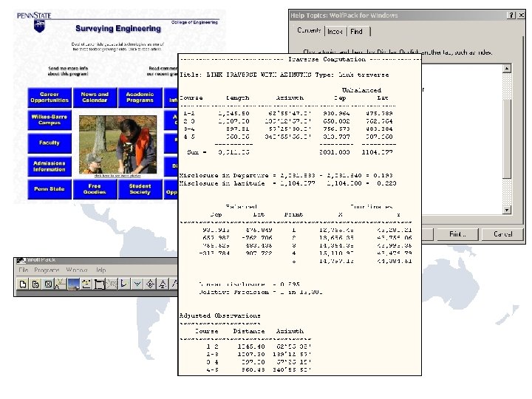Screen dimensions: 532x399
Task: Open the File menu in WolfPack
Action: pos(24,270)
